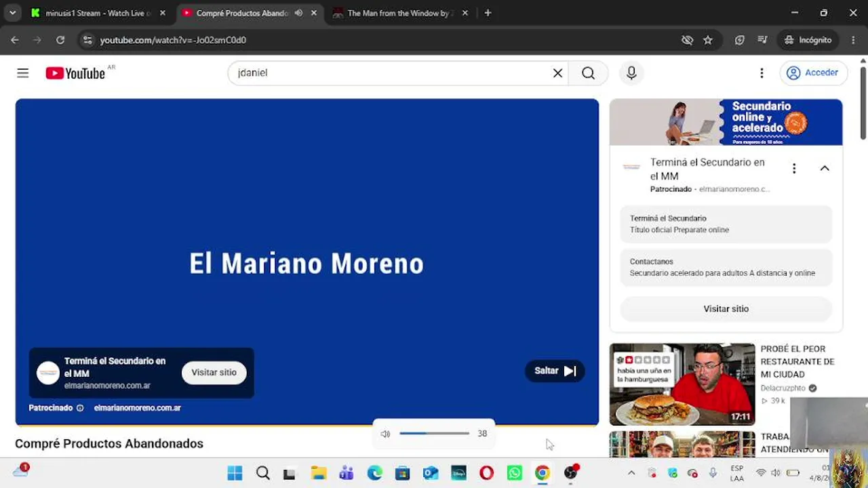Show hidden system tray icons
Screen dimensions: 868x488
(x=631, y=473)
